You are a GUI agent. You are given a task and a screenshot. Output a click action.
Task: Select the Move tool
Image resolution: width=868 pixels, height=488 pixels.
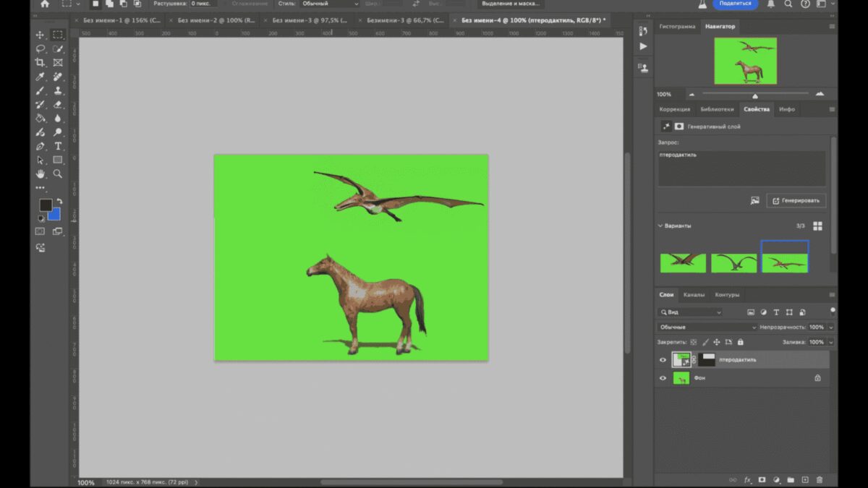coord(41,35)
